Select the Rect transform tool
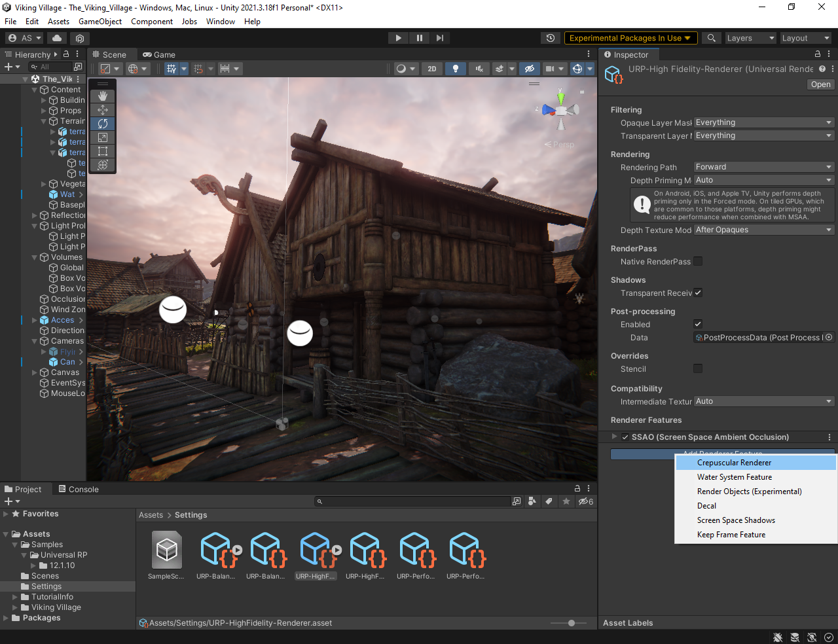 point(101,151)
